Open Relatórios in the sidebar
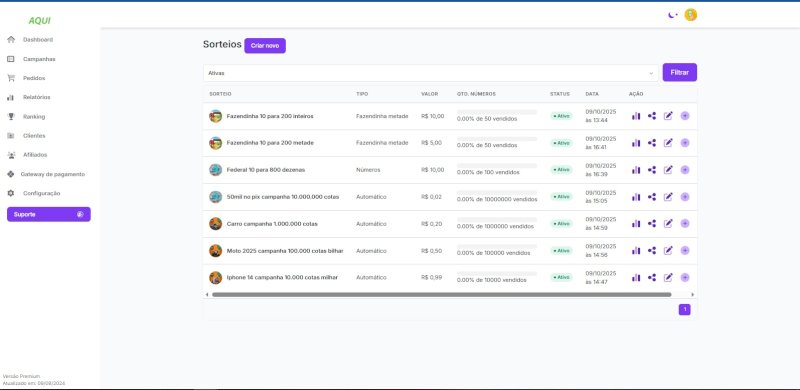Viewport: 800px width, 390px height. 36,98
